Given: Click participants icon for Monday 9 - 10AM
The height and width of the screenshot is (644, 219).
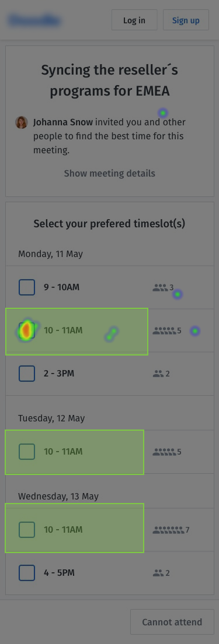Looking at the screenshot, I should click(x=160, y=287).
